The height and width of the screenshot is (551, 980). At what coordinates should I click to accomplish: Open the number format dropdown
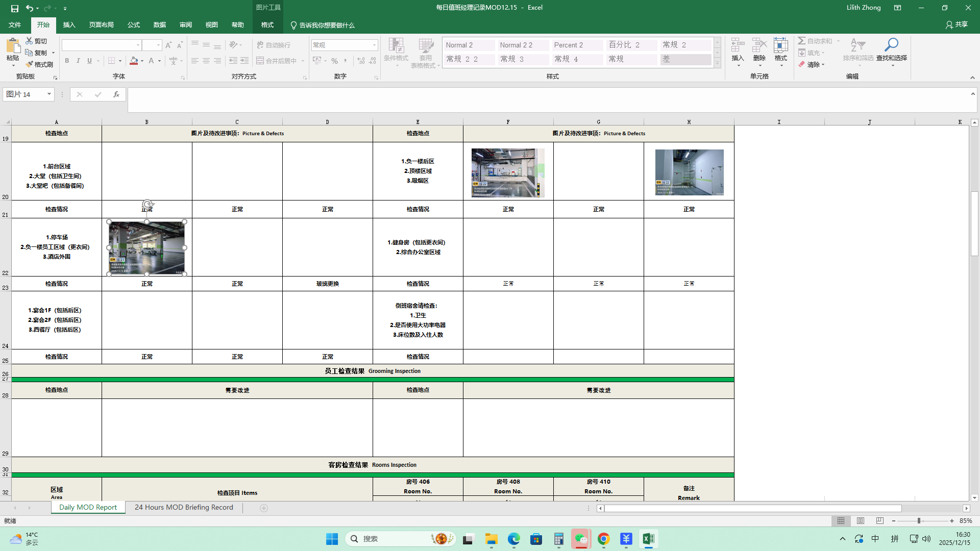click(x=374, y=45)
